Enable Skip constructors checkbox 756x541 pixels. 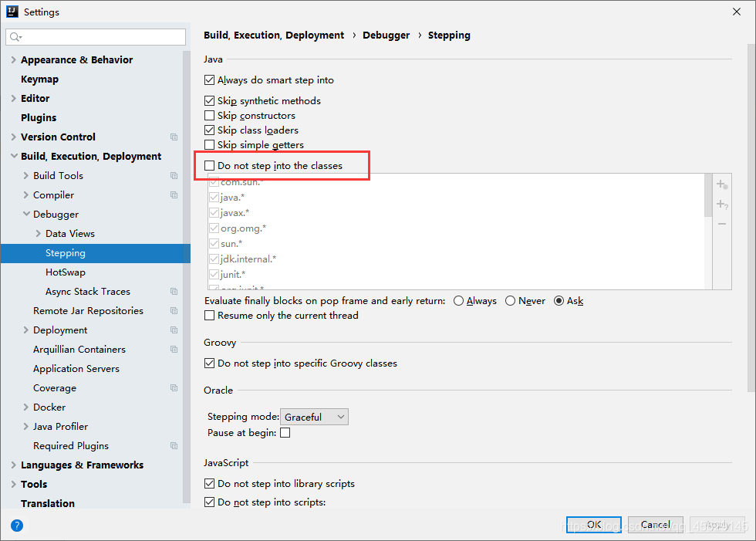[x=209, y=116]
